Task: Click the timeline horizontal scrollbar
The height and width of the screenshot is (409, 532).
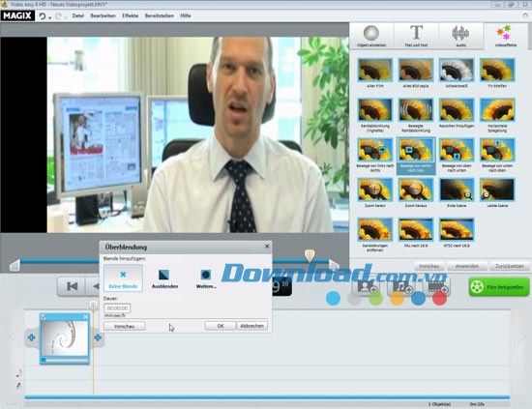Action: (267, 397)
